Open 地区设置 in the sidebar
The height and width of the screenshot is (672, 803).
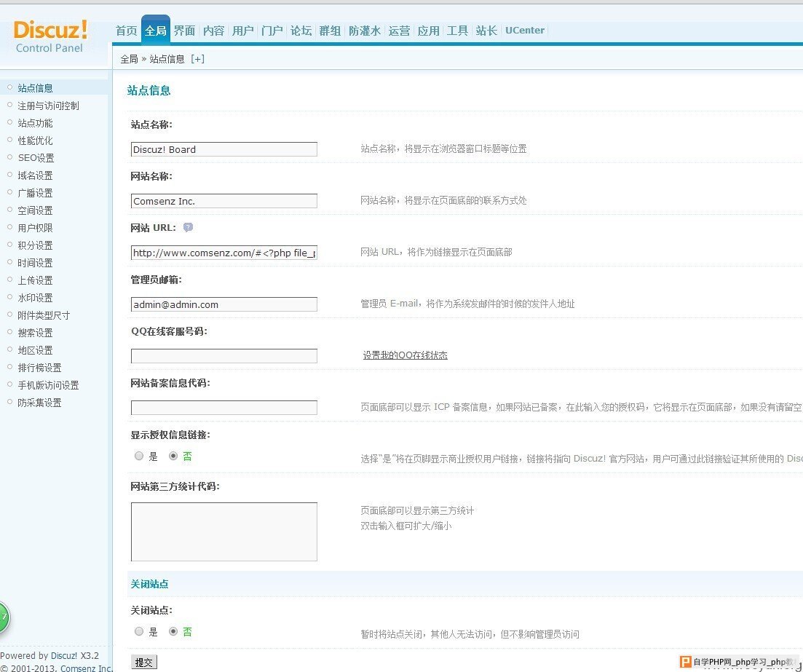tap(35, 350)
